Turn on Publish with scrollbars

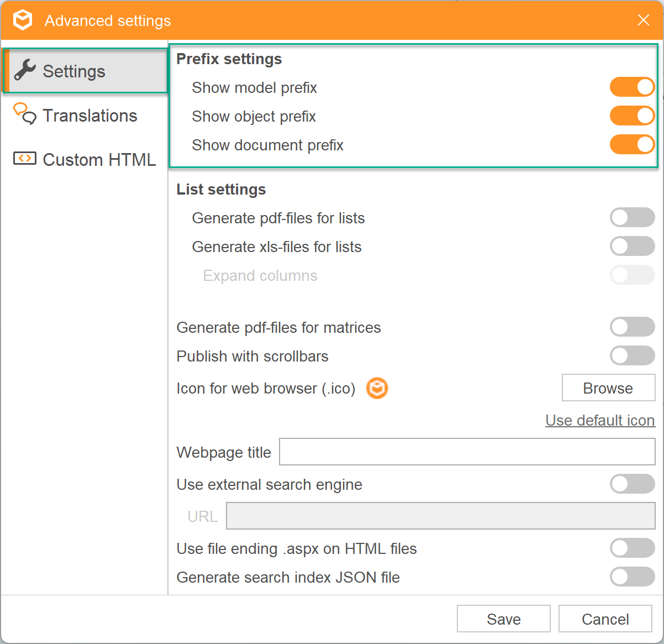click(x=632, y=355)
